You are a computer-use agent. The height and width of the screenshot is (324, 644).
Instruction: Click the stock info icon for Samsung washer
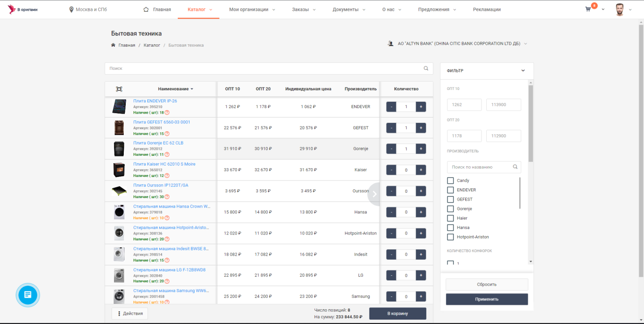pyautogui.click(x=167, y=302)
